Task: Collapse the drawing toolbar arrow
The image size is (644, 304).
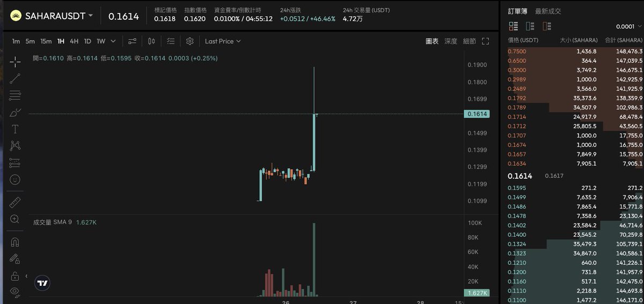Action: pyautogui.click(x=26, y=276)
